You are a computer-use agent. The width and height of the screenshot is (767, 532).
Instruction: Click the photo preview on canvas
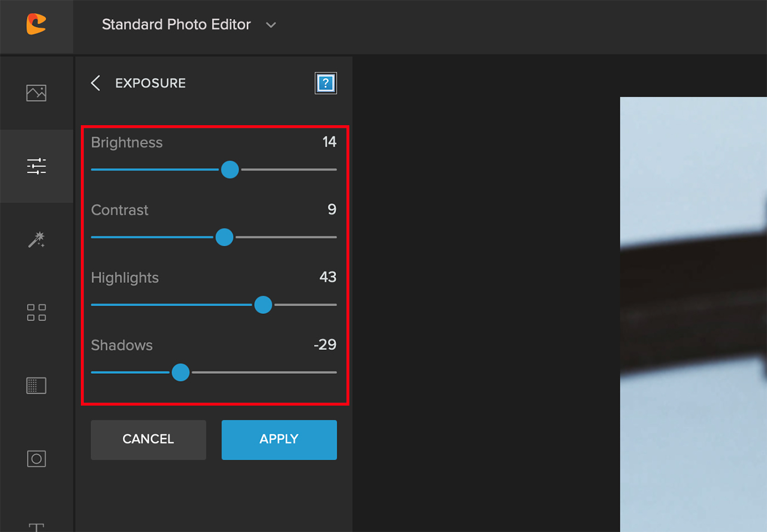point(693,315)
